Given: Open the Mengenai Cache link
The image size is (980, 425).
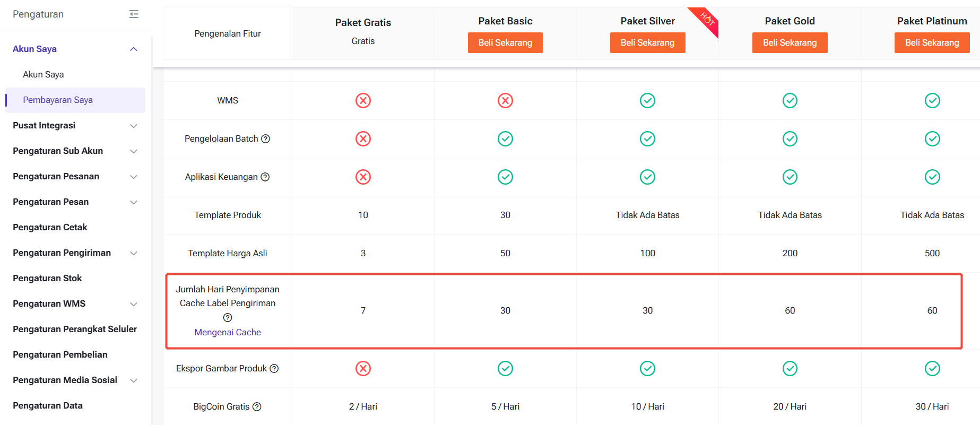Looking at the screenshot, I should click(228, 332).
